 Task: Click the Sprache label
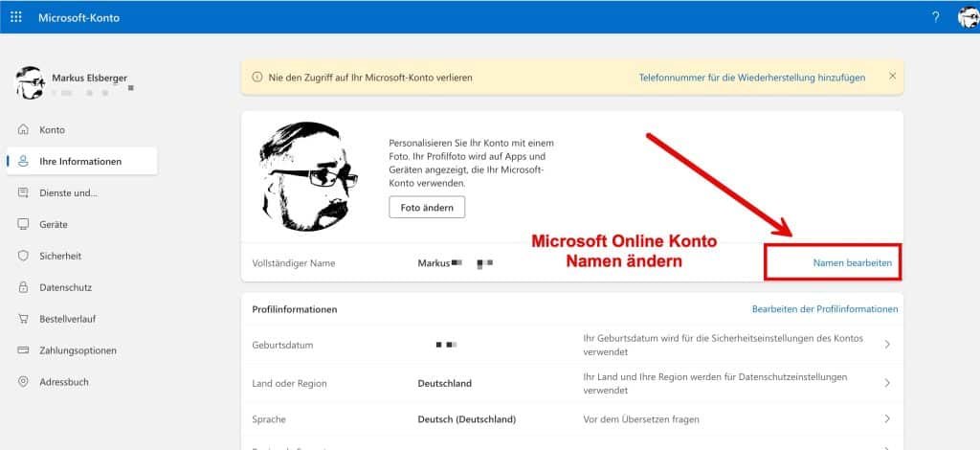269,419
